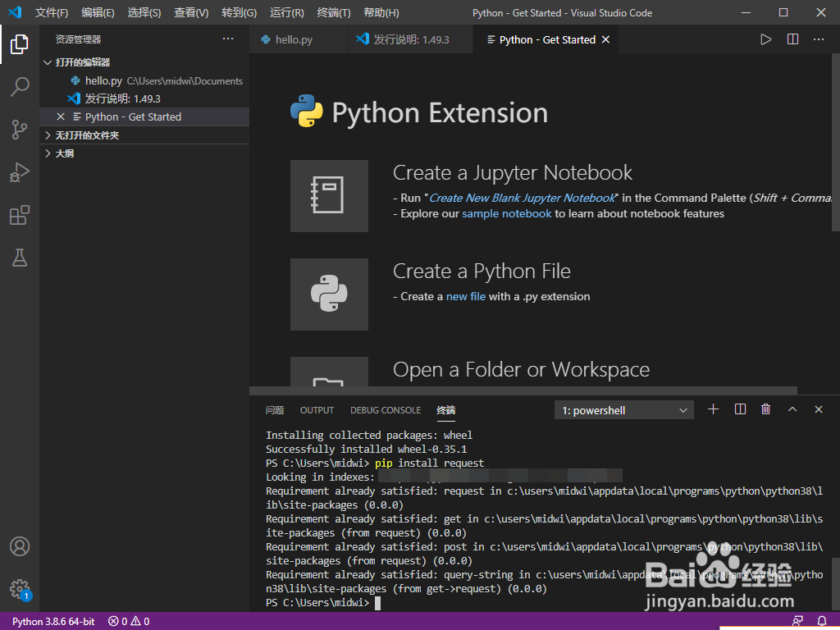840x630 pixels.
Task: Open the terminal selector dropdown '1: powershell'
Action: coord(624,410)
